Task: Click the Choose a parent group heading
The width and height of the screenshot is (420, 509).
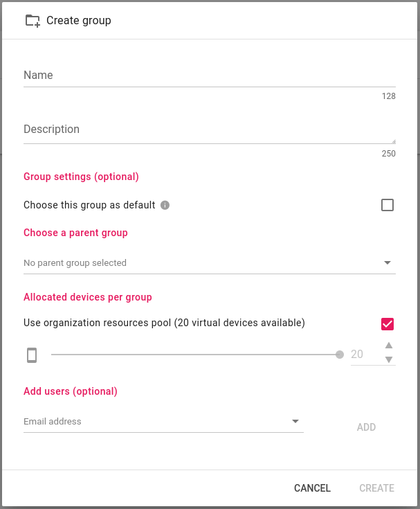Action: 75,233
